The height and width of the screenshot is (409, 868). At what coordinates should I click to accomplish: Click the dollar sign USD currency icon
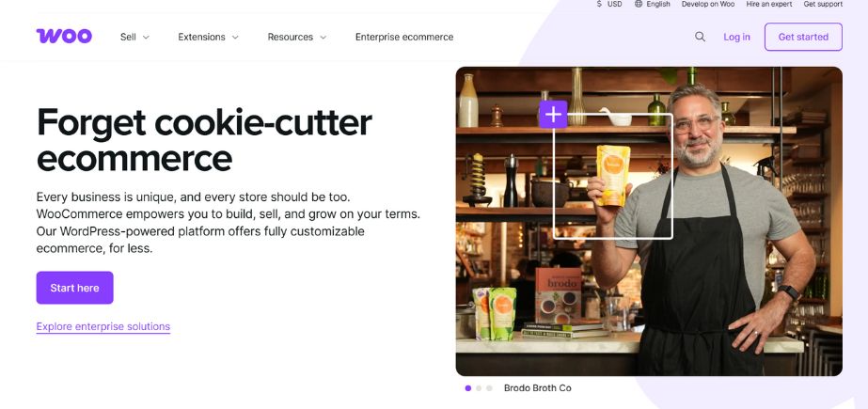pyautogui.click(x=600, y=4)
